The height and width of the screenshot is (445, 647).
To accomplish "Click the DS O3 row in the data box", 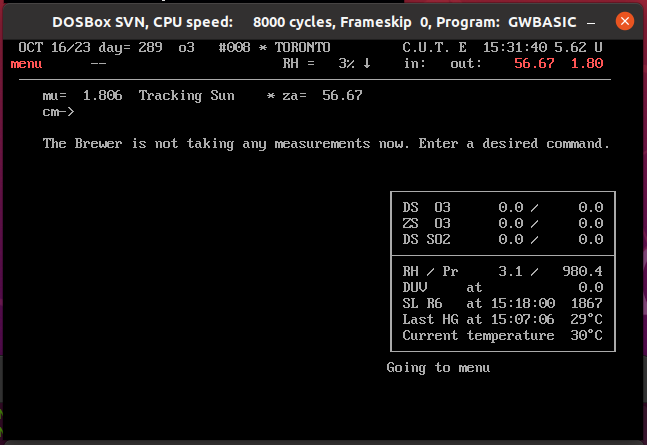I will click(x=502, y=207).
